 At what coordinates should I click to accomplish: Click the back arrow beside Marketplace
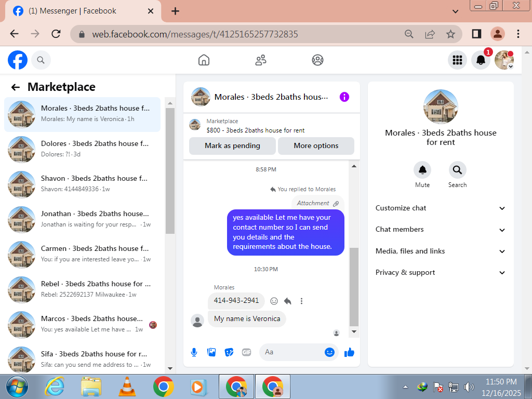click(x=16, y=87)
